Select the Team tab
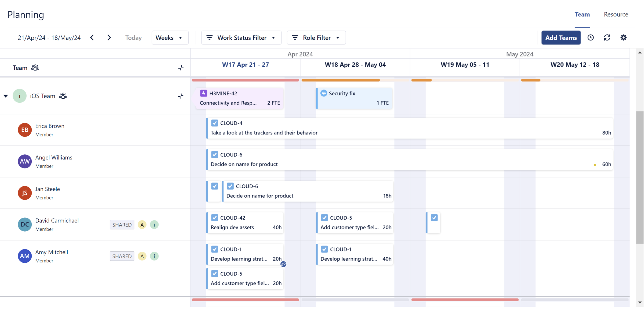Screen dimensions: 644x312 coord(582,14)
